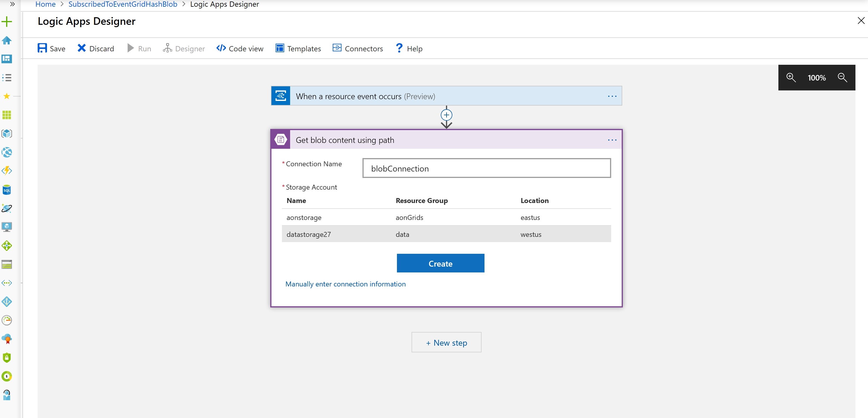Click the zoom out magnifier icon
This screenshot has height=418, width=868.
click(842, 78)
